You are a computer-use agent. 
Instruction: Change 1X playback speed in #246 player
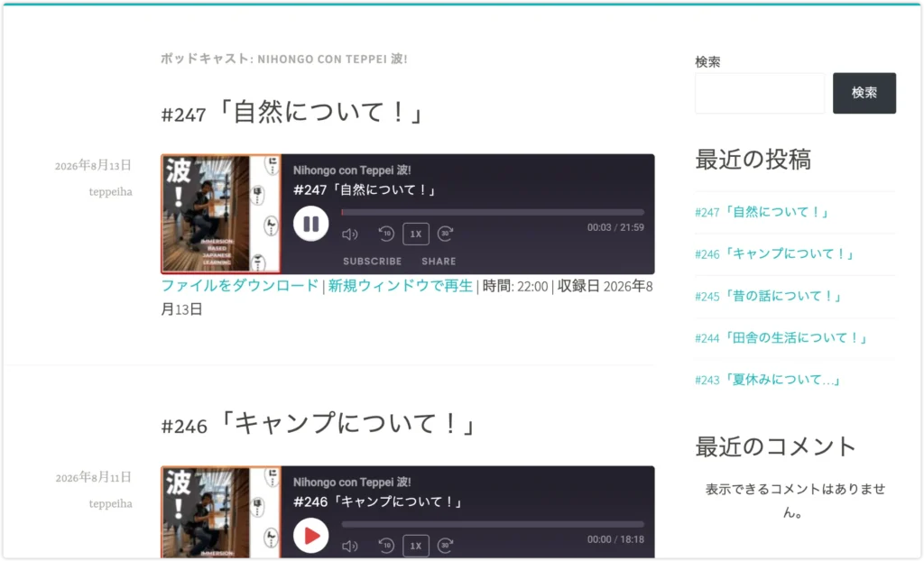[415, 546]
